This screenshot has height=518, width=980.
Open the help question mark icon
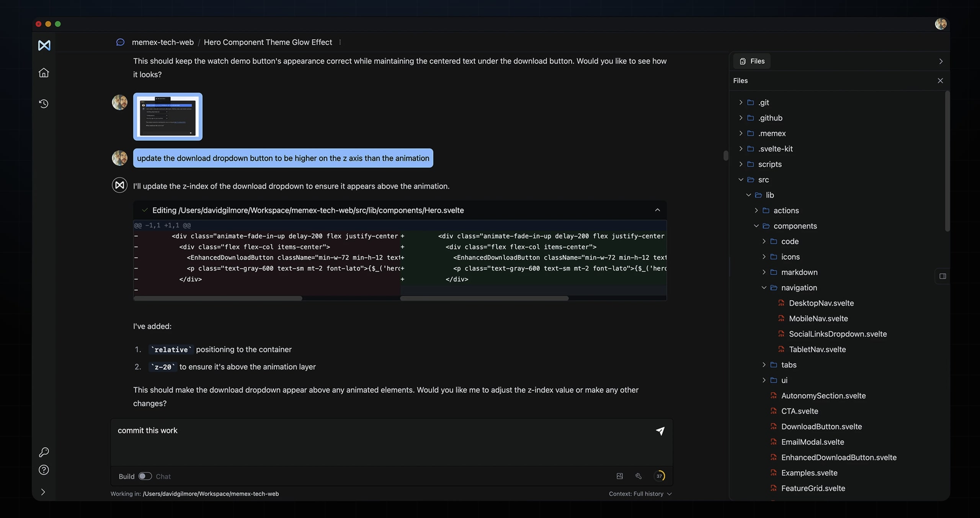[44, 470]
